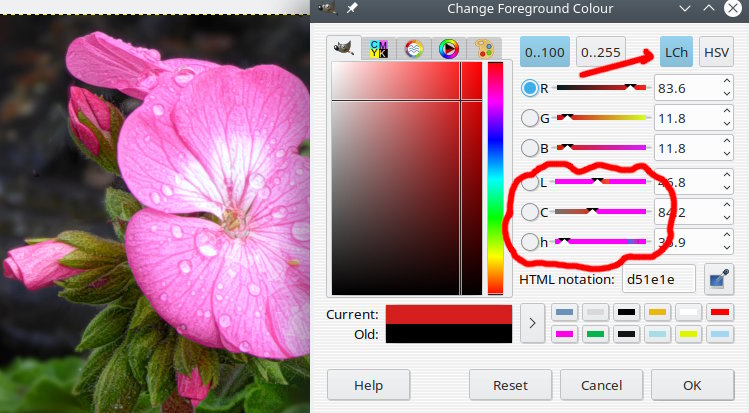Viewport: 749px width, 413px height.
Task: Add current colour to history arrow button
Action: coord(532,323)
